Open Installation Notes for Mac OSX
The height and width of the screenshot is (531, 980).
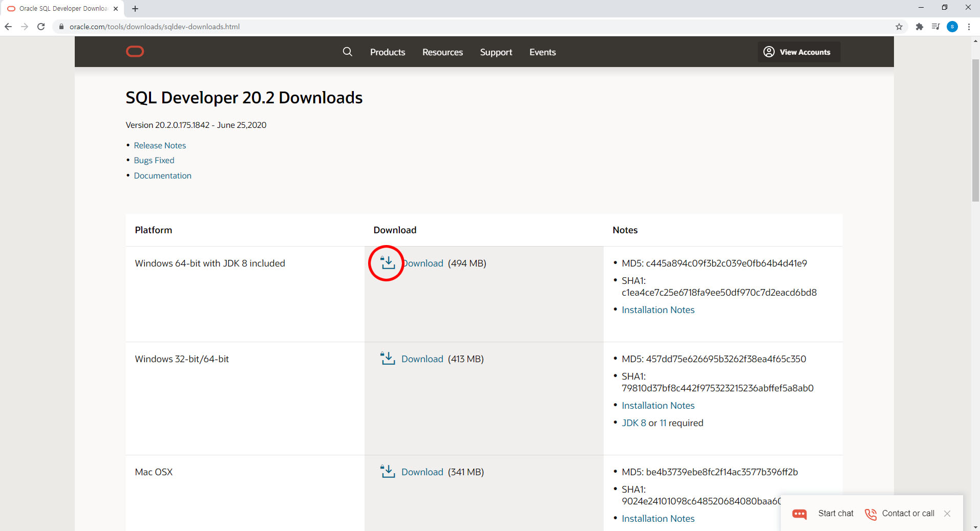[x=658, y=519]
